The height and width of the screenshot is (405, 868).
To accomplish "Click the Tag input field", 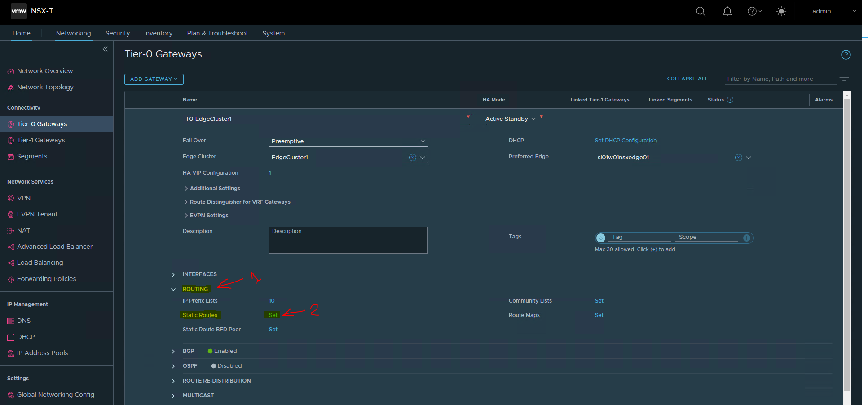I will (639, 237).
